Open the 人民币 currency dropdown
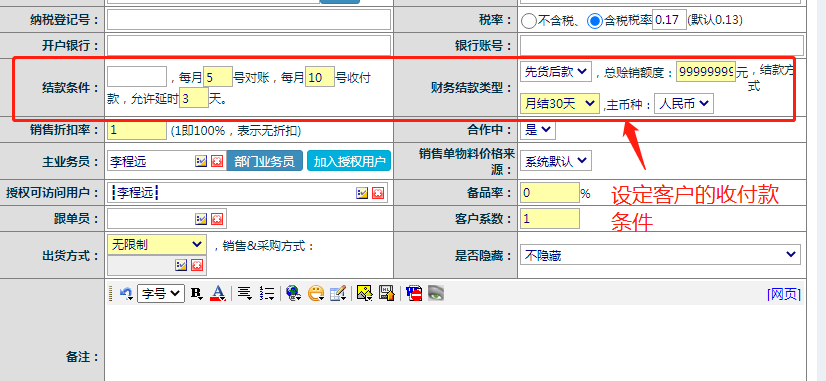This screenshot has width=826, height=381. point(684,104)
